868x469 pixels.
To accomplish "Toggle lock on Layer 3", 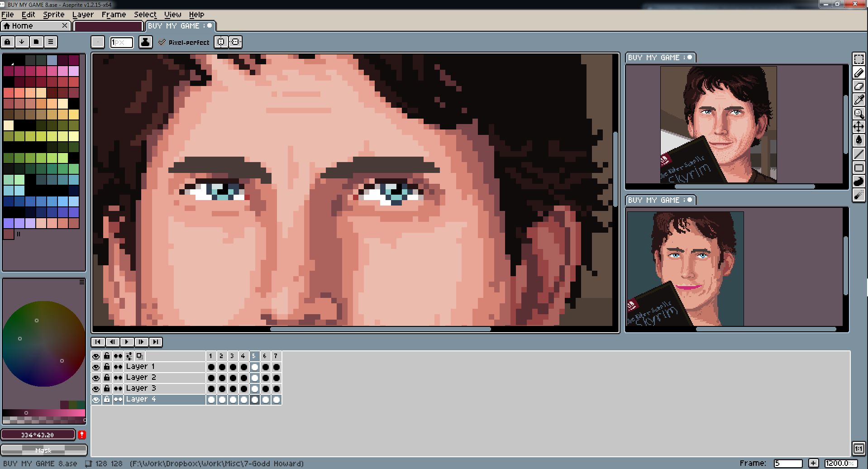I will (107, 388).
